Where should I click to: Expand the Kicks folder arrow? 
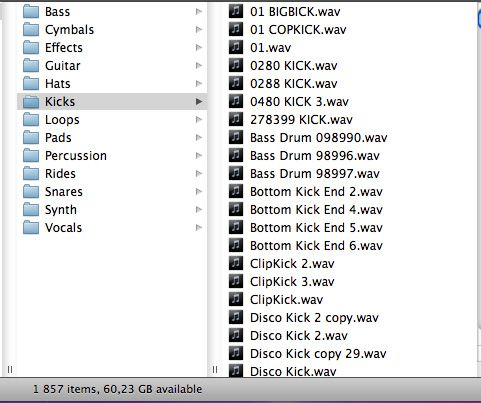(199, 101)
